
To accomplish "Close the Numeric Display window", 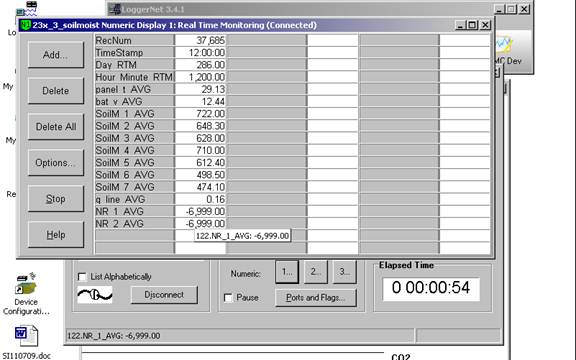I will 485,25.
